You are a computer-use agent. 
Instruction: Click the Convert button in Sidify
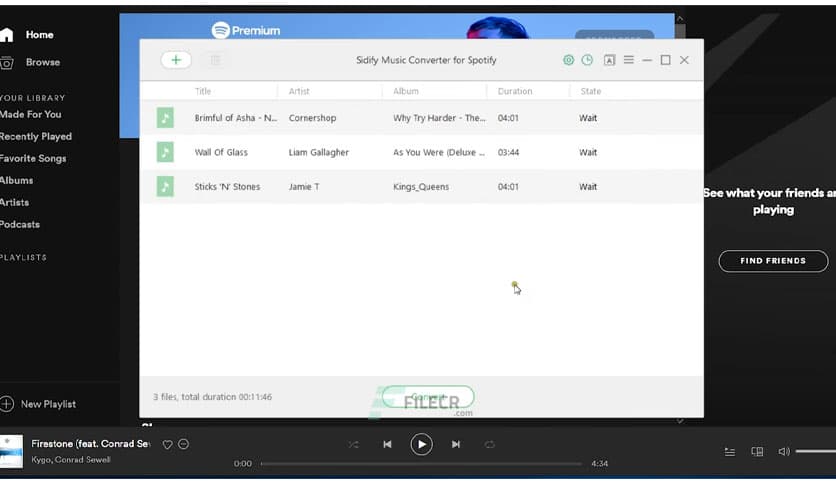(428, 397)
